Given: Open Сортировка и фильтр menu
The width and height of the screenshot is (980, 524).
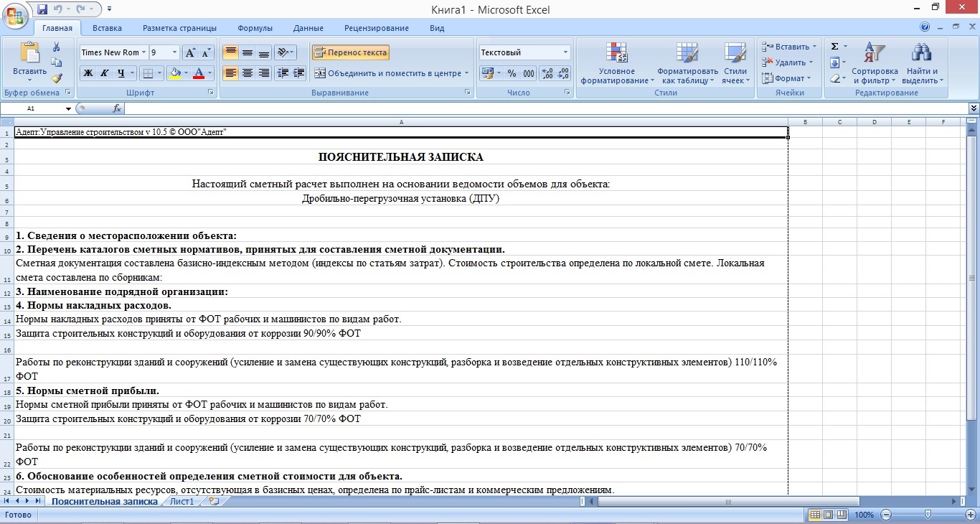Looking at the screenshot, I should [x=875, y=63].
